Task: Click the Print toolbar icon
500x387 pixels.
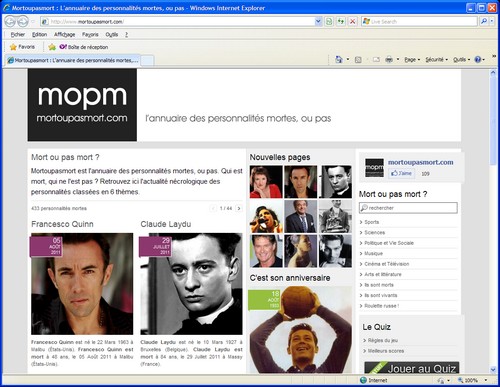Action: 389,60
